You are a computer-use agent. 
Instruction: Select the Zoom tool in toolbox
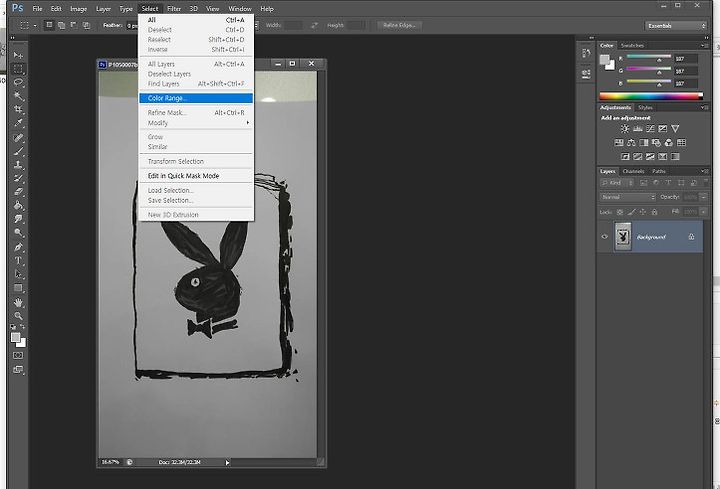(x=18, y=316)
